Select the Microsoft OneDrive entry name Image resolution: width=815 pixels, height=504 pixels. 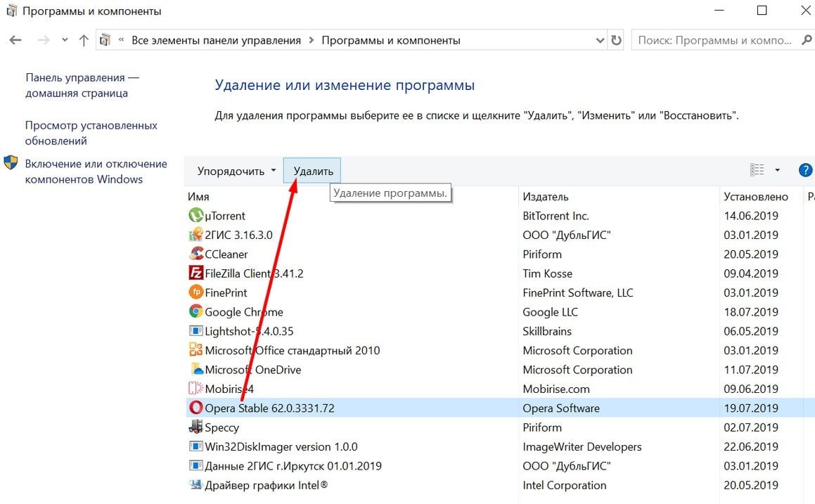coord(252,369)
